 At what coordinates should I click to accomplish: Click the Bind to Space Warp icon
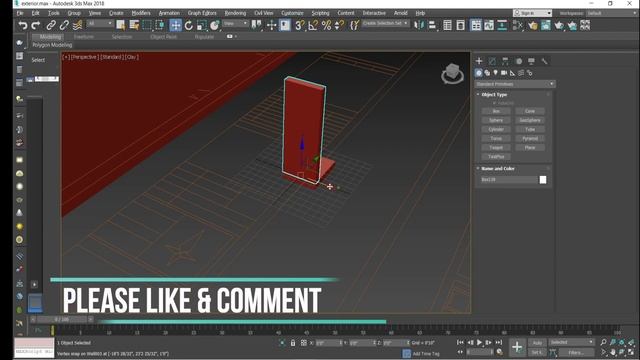click(x=77, y=25)
